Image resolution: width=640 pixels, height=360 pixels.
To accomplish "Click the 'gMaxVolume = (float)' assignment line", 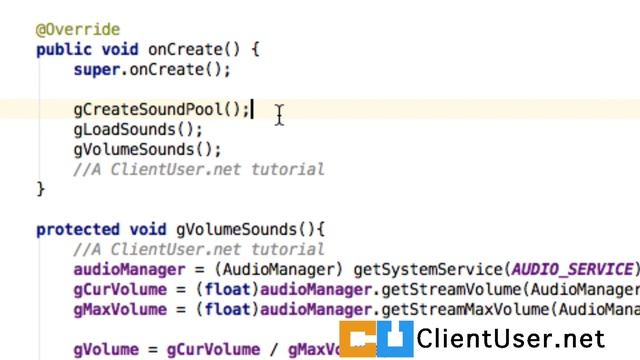I will pos(356,310).
